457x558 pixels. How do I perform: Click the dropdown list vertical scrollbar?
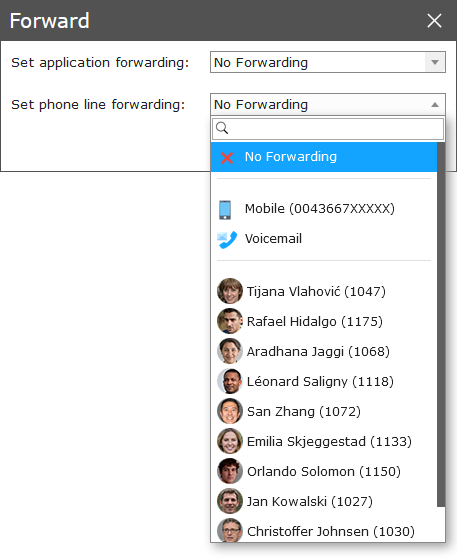(441, 324)
